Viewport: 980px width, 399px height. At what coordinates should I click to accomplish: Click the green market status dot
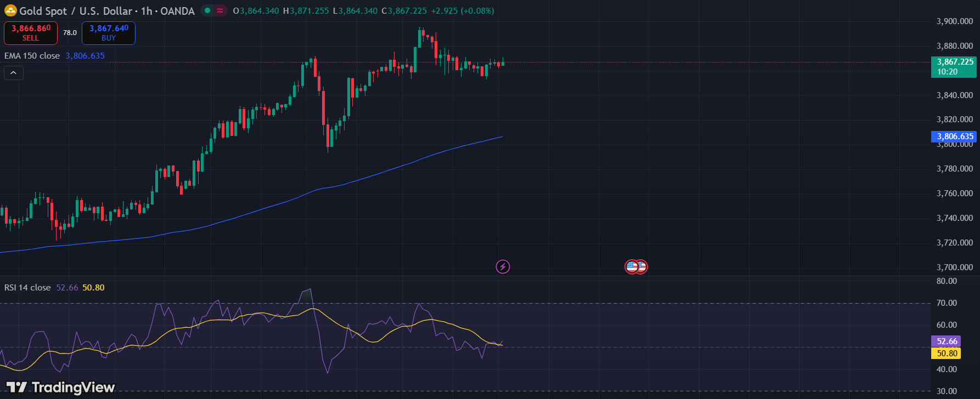coord(207,10)
